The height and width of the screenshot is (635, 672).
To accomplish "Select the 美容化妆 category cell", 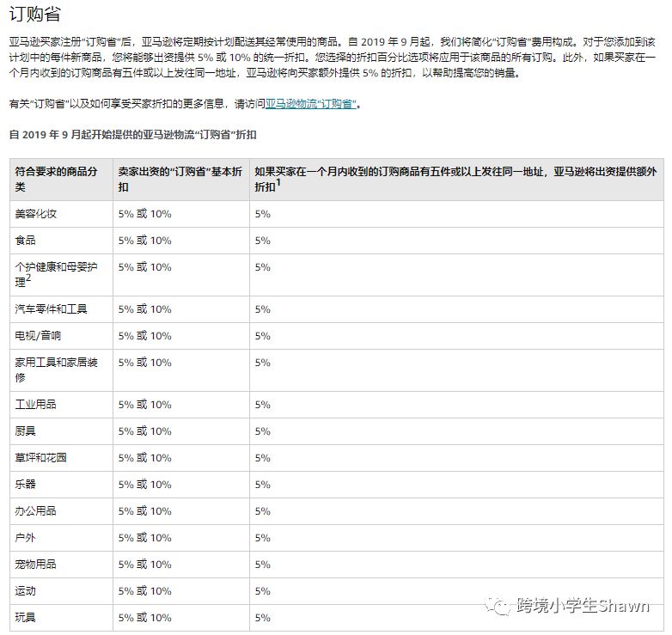I will 61,214.
